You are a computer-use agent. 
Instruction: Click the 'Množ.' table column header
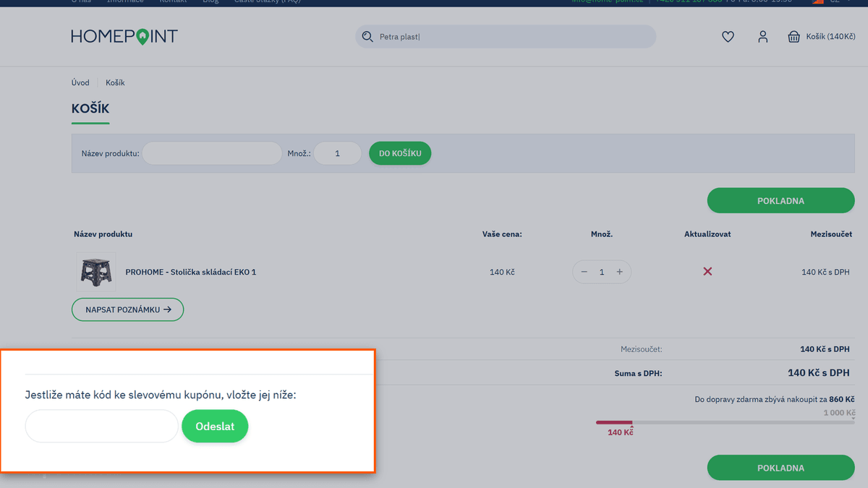tap(602, 234)
